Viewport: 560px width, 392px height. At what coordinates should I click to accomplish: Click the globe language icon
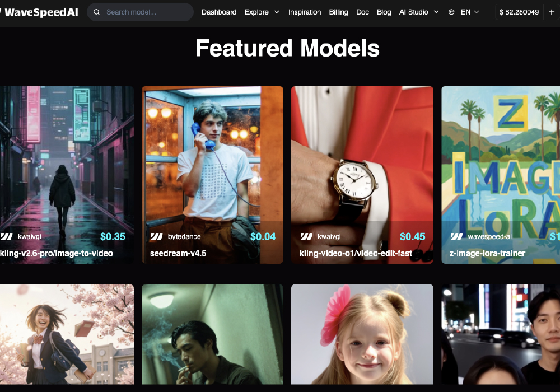(x=451, y=12)
